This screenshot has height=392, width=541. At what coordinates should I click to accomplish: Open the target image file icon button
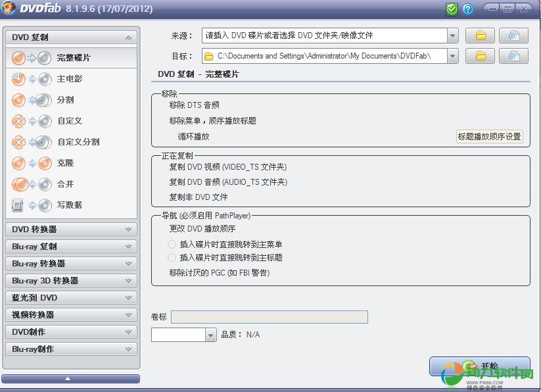513,57
